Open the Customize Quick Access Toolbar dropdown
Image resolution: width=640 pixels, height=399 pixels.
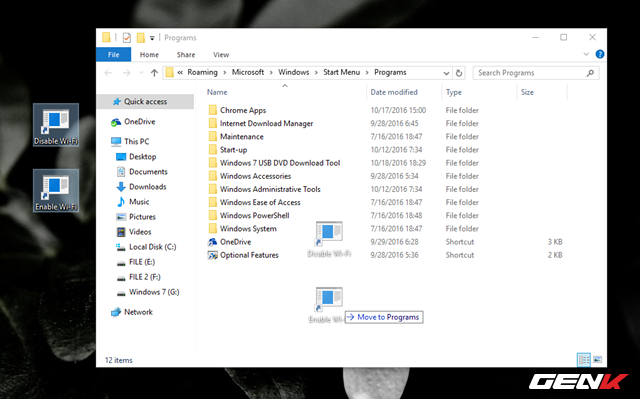[152, 38]
